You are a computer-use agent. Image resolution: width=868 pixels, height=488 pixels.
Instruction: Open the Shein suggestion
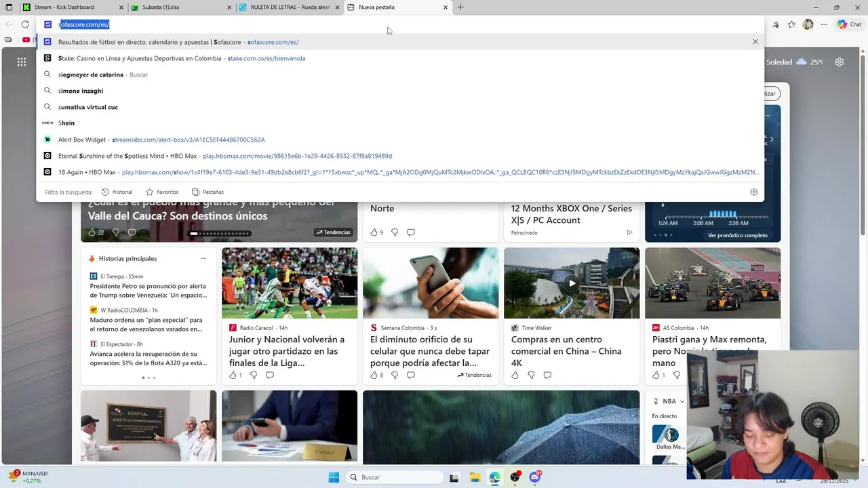pos(400,123)
